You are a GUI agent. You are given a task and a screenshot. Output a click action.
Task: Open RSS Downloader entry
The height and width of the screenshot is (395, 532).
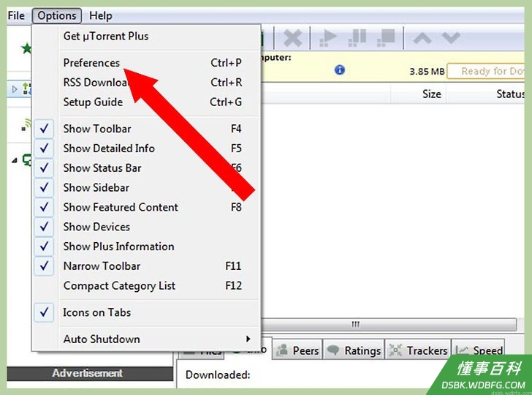147,83
